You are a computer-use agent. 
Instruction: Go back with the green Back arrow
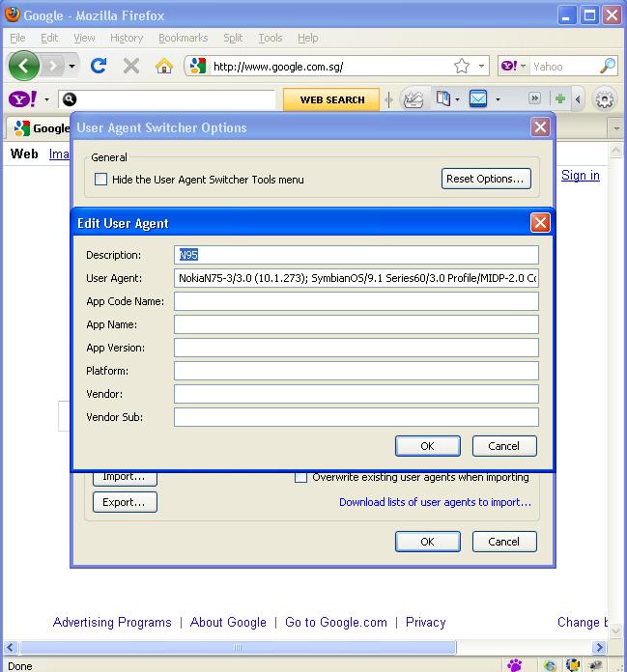pyautogui.click(x=24, y=66)
